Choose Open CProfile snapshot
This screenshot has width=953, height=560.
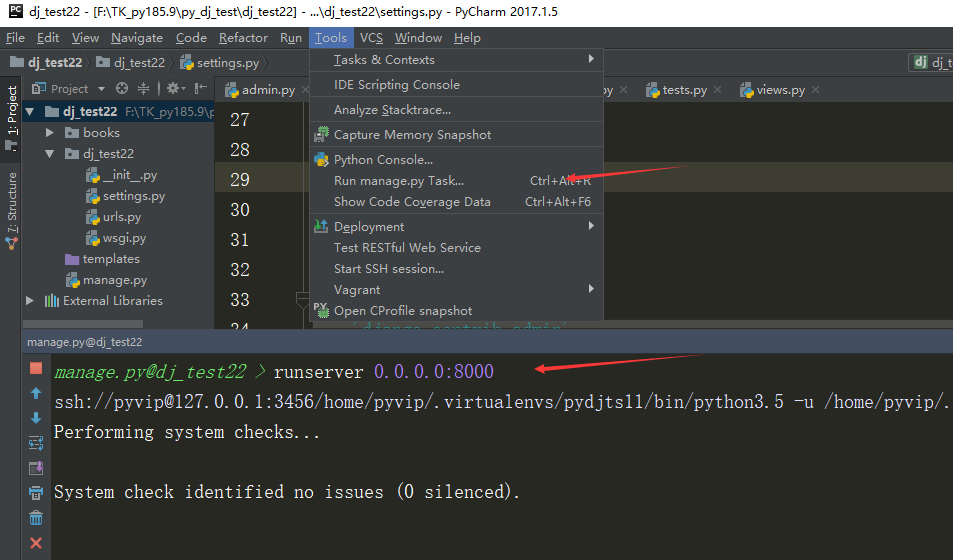tap(456, 310)
